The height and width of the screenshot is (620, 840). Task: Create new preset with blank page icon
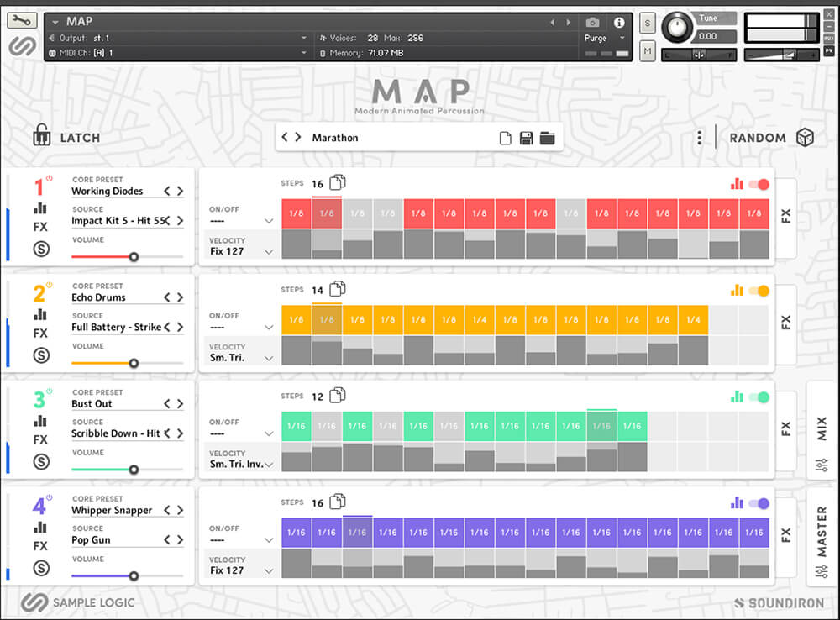pos(506,139)
